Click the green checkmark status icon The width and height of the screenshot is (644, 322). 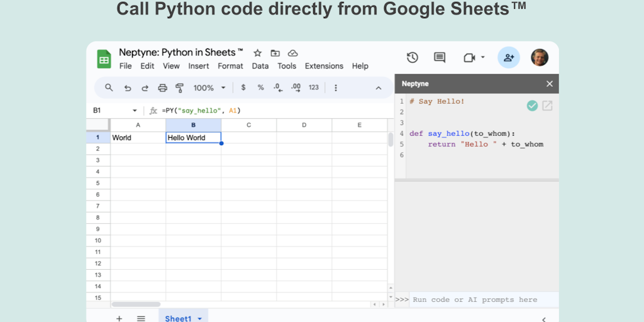click(532, 106)
